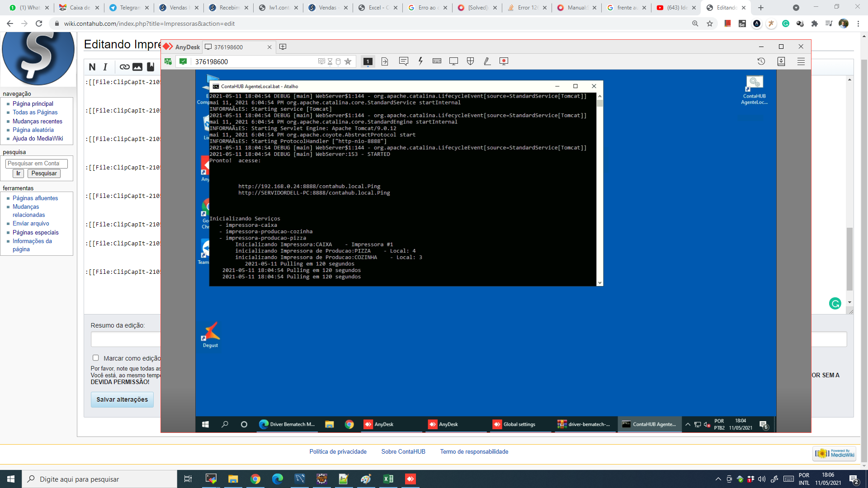The height and width of the screenshot is (488, 868).
Task: Open remote ContaHUB AgenteLocal desktop shortcut
Action: (x=754, y=90)
